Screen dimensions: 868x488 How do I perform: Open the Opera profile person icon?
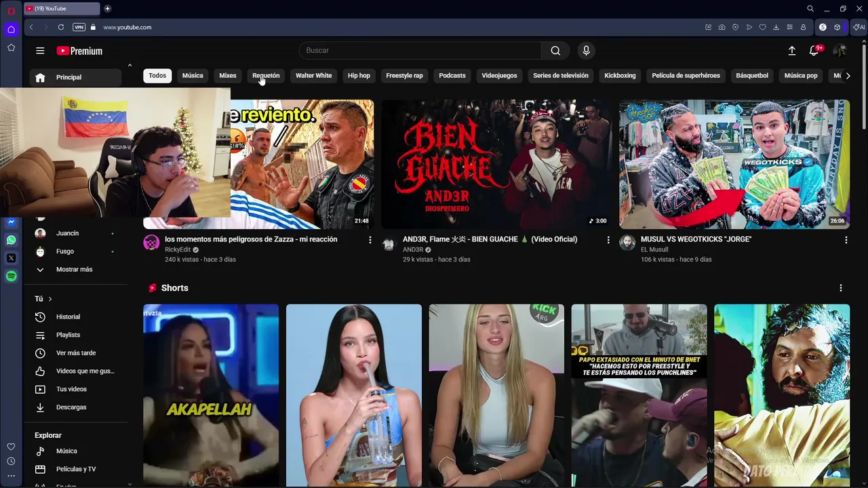[803, 27]
